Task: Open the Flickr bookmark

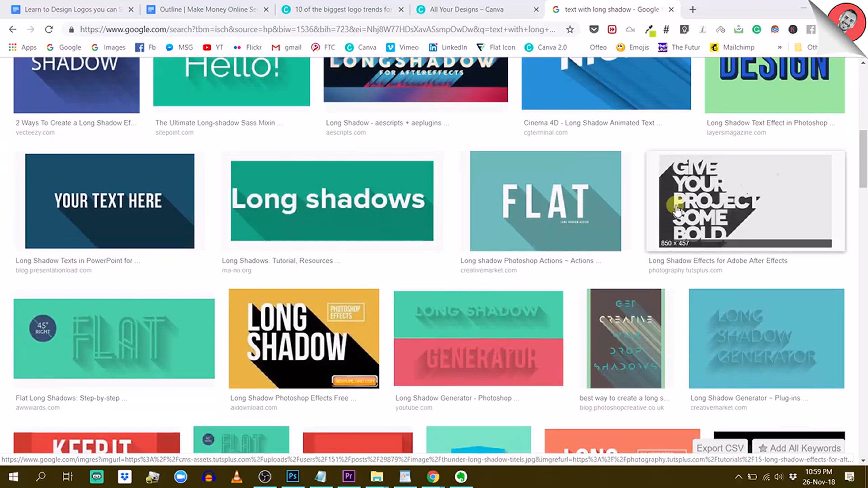Action: tap(247, 47)
